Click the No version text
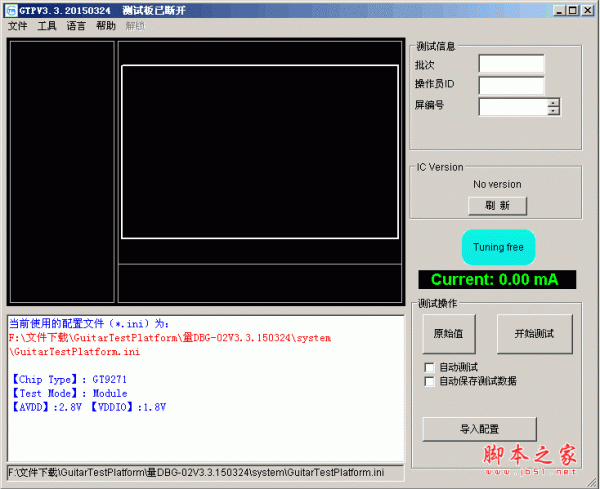600x489 pixels. point(497,184)
